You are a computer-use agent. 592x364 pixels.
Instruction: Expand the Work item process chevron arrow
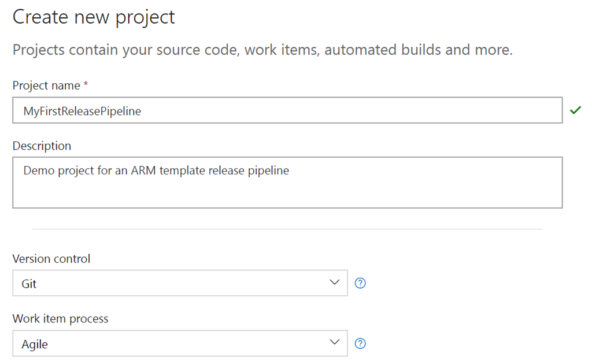pyautogui.click(x=334, y=343)
